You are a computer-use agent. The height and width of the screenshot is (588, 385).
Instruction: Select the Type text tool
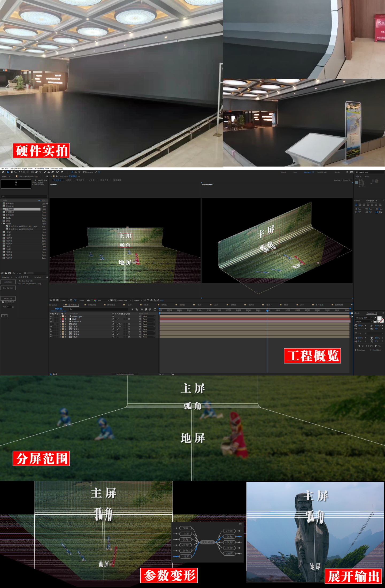40,172
